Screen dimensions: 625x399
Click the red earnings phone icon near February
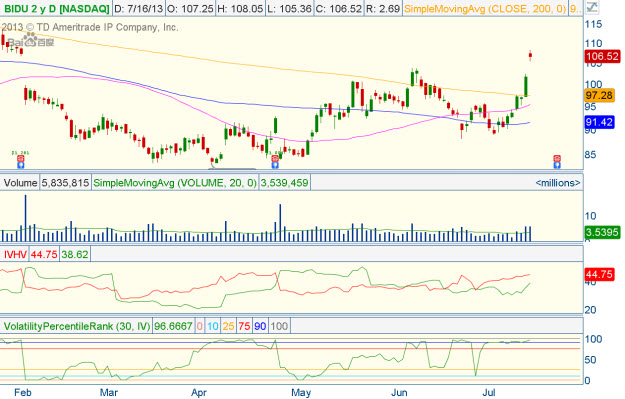click(21, 159)
